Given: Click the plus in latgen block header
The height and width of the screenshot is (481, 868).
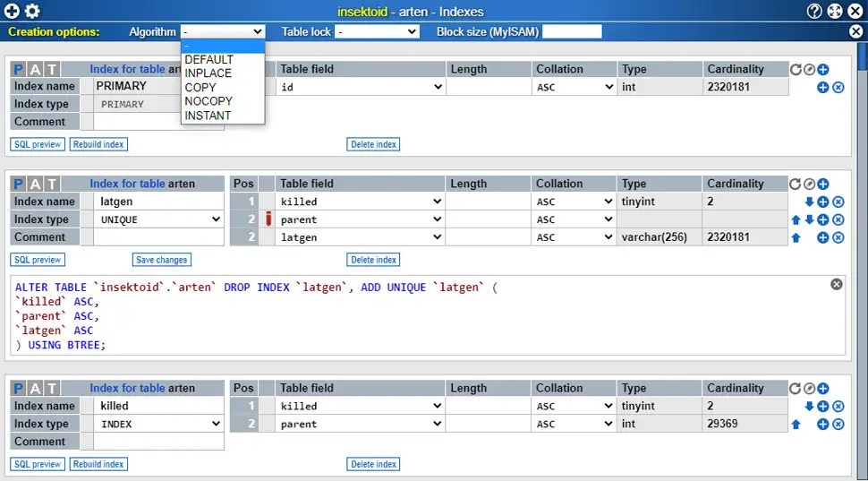Looking at the screenshot, I should click(x=823, y=184).
